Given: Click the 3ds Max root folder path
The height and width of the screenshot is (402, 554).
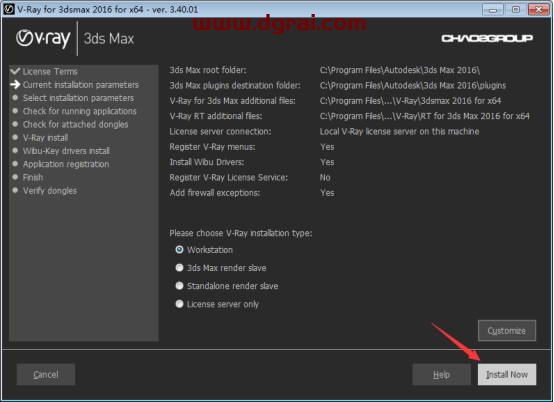Looking at the screenshot, I should pyautogui.click(x=400, y=70).
